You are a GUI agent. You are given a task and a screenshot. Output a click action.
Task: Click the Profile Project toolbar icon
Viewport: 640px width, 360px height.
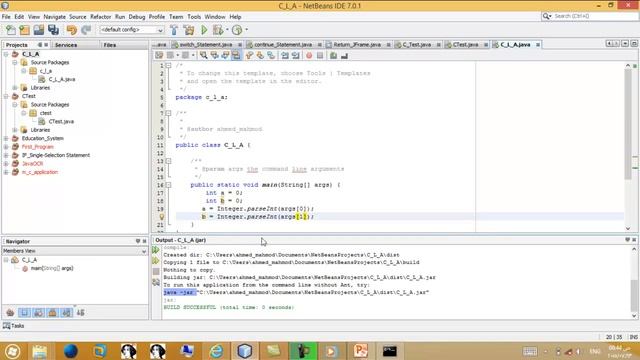pos(237,30)
